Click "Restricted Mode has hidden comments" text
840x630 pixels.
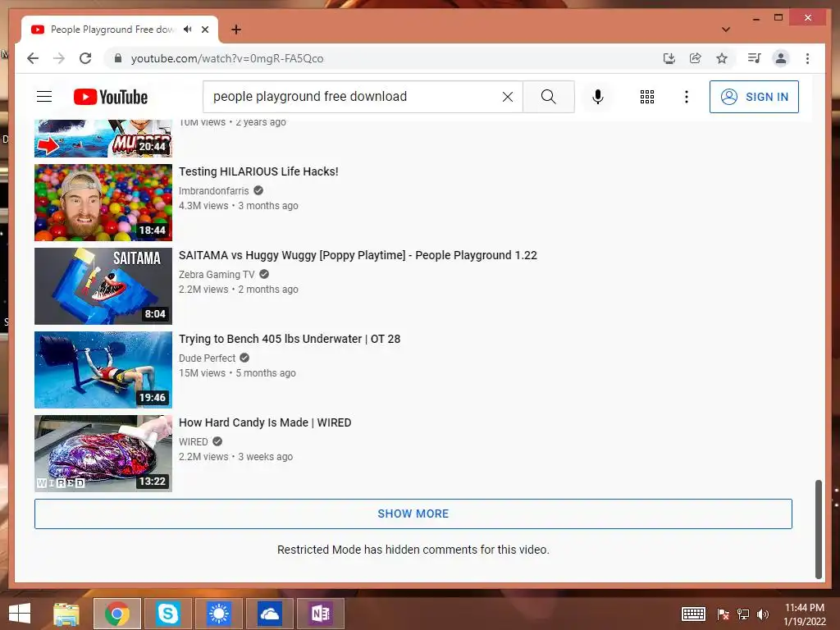[413, 550]
